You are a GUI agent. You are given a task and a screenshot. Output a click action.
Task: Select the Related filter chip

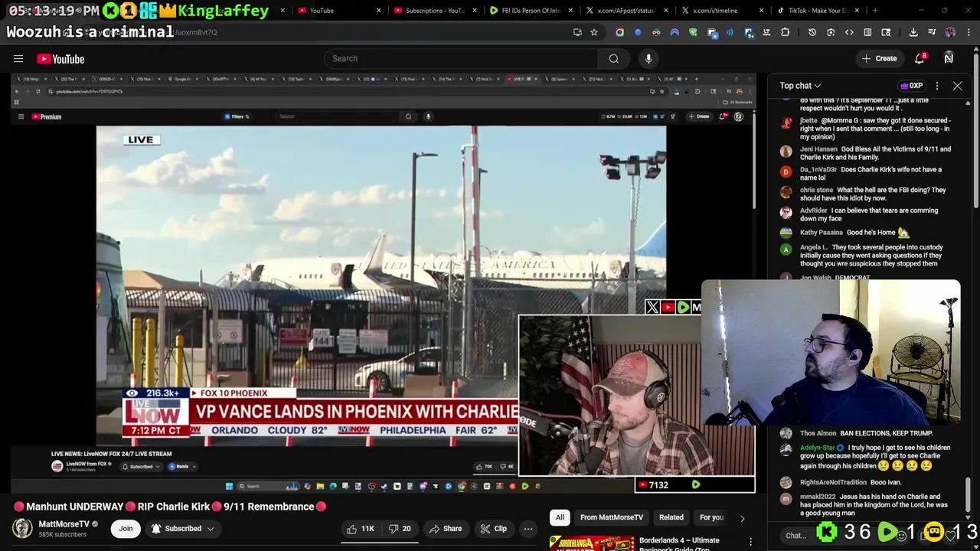coord(671,517)
